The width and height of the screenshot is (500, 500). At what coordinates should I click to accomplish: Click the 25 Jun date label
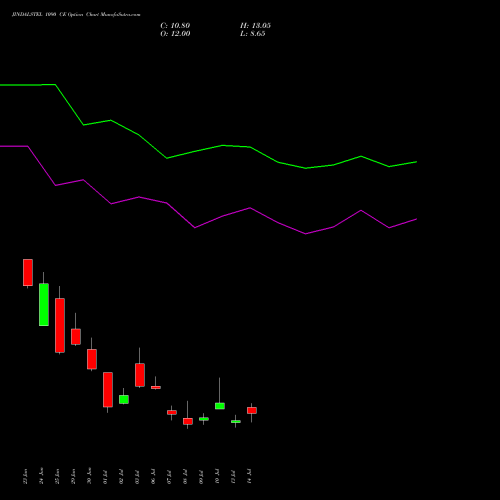[57, 476]
